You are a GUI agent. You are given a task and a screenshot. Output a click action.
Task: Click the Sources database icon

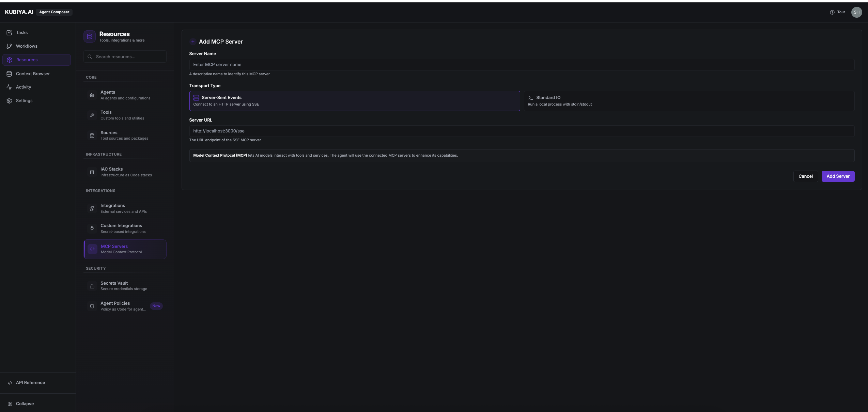point(92,136)
